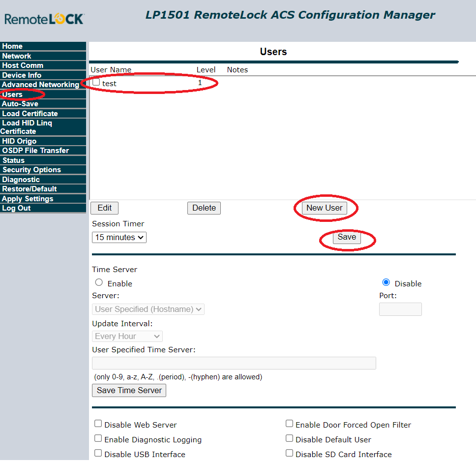476x462 pixels.
Task: Open the Home menu item
Action: pyautogui.click(x=43, y=46)
